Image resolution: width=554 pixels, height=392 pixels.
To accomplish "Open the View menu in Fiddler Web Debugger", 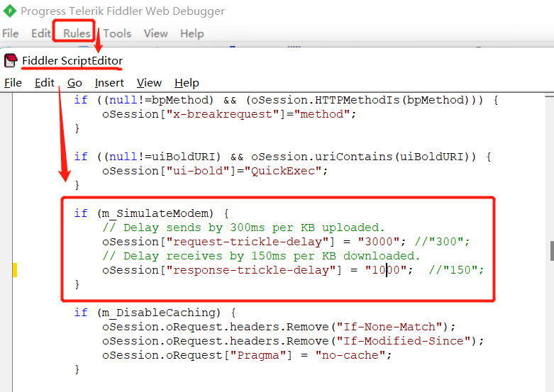I will [155, 33].
